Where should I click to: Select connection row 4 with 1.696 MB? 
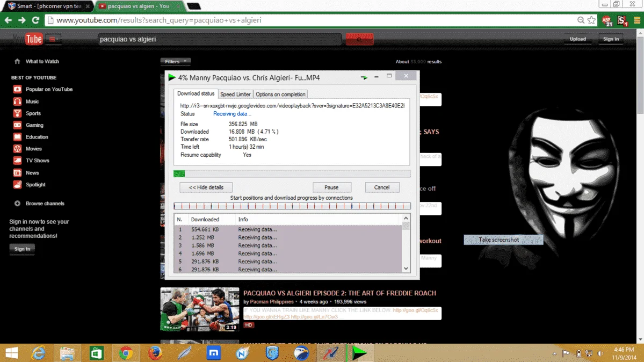(x=287, y=254)
